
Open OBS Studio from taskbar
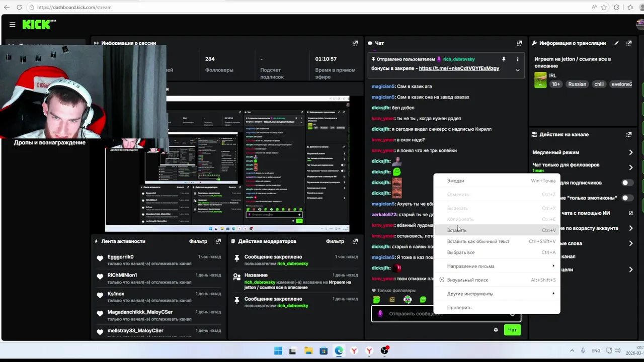385,350
